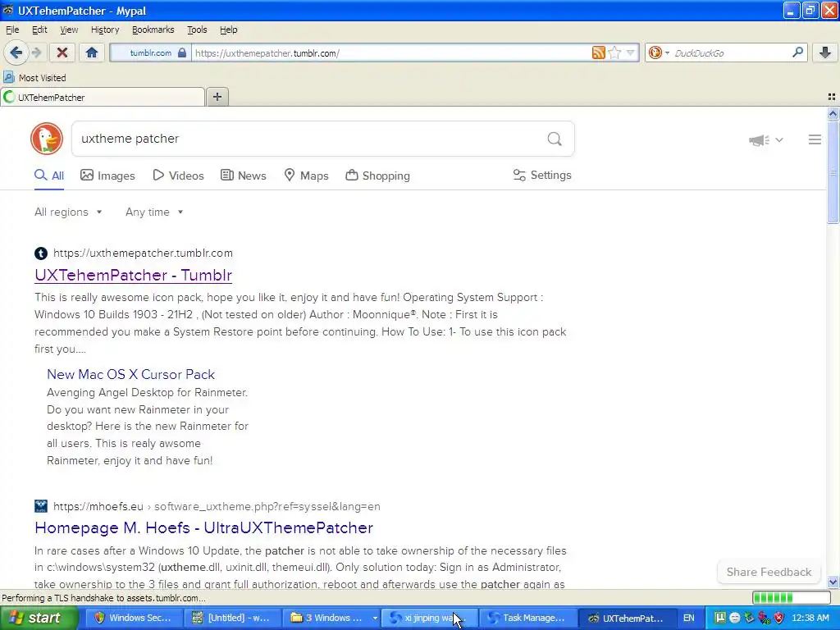
Task: Click the page scrollbar up arrow
Action: (x=833, y=113)
